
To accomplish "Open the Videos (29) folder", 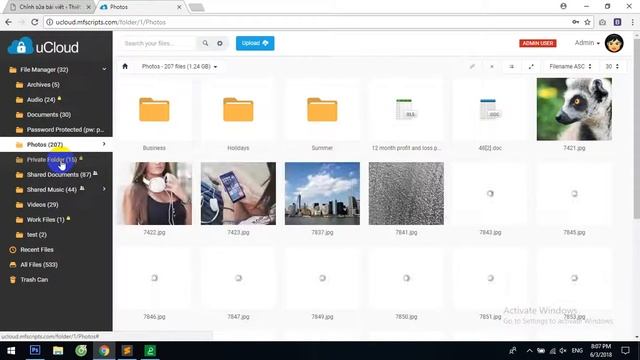I will point(42,204).
